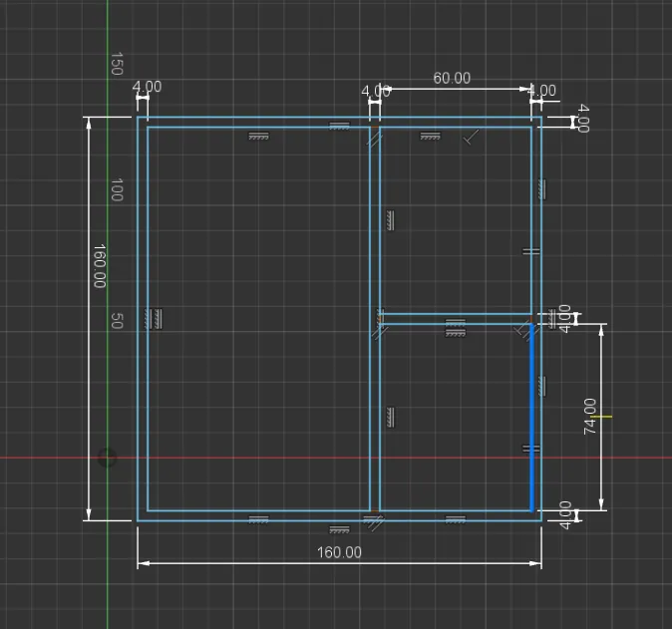This screenshot has width=672, height=629.
Task: Click the upper line of the horizontal middle divider
Action: coord(455,314)
